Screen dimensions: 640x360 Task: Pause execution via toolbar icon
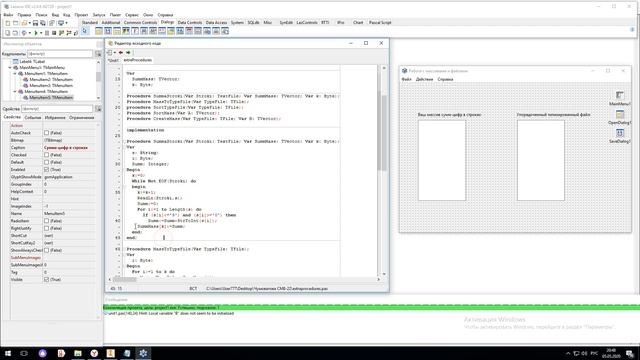click(x=47, y=33)
